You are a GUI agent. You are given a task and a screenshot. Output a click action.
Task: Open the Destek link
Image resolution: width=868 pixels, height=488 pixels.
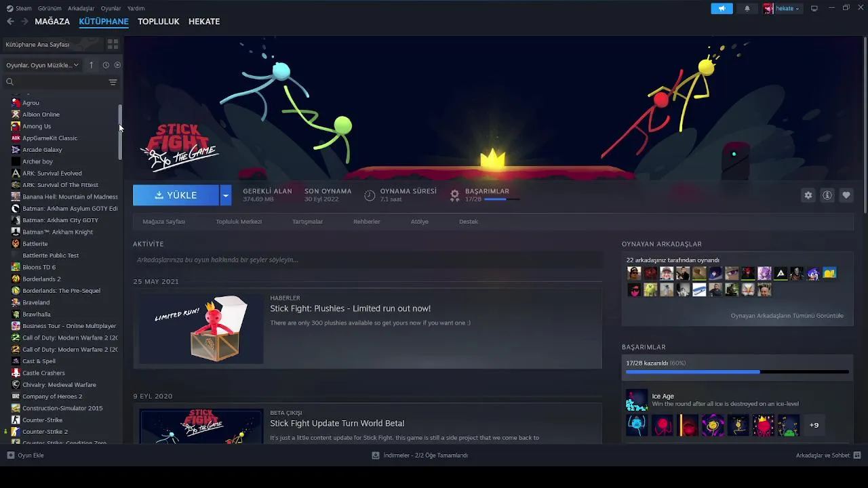469,222
